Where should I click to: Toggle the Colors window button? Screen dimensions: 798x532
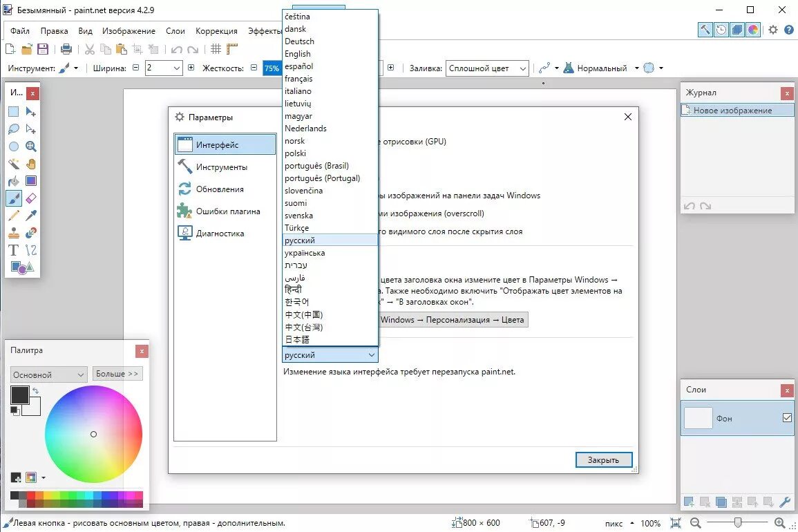(x=752, y=30)
